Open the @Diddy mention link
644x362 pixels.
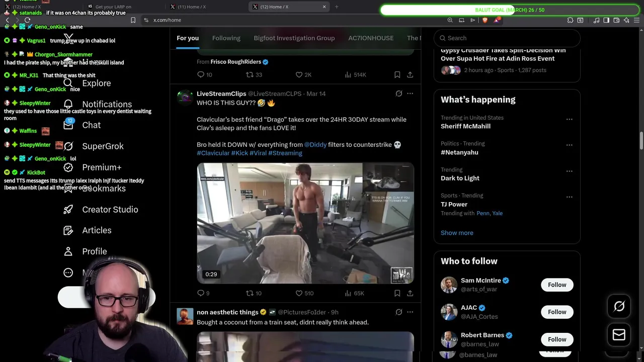point(315,144)
